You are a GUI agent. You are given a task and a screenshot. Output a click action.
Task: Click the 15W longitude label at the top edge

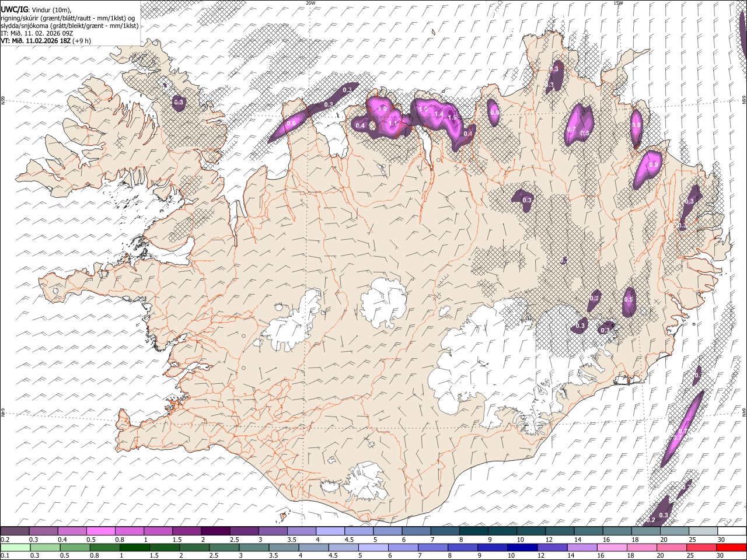point(618,3)
